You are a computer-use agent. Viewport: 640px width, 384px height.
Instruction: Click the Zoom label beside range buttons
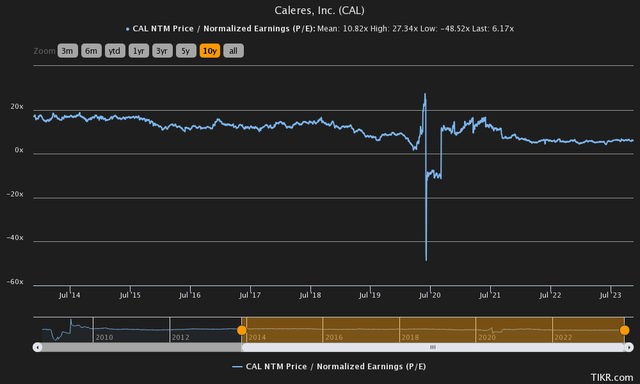click(44, 51)
